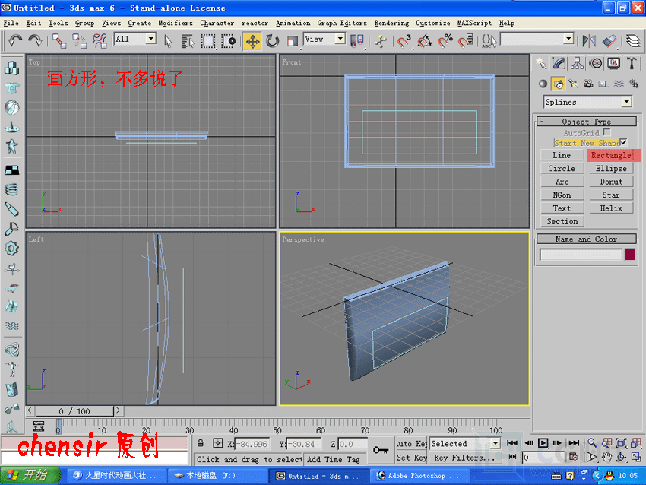Click the Align tool icon
Screen dimensions: 646x485
(609, 41)
